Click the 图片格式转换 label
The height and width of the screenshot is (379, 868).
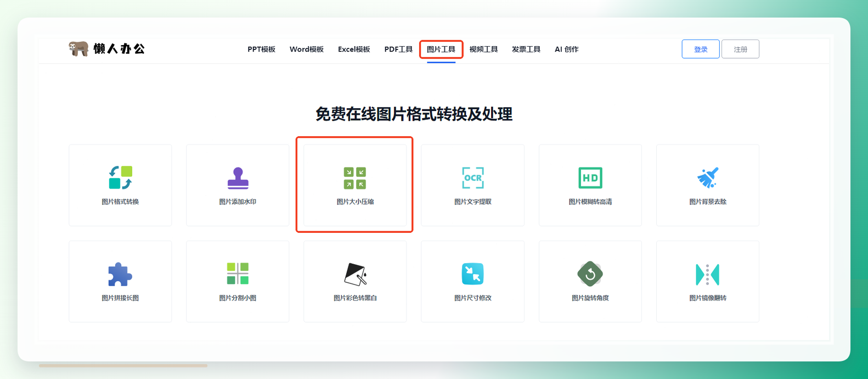pos(120,202)
